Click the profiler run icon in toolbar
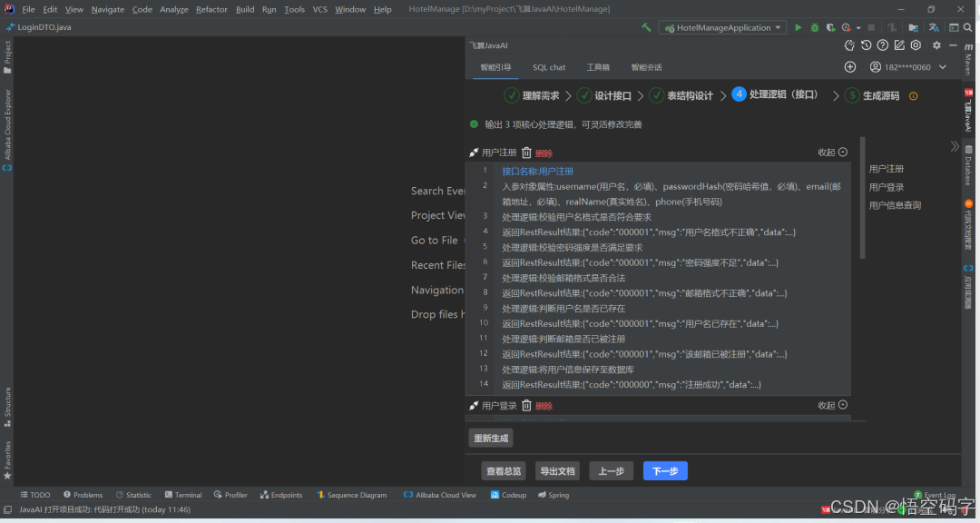The image size is (980, 523). (x=847, y=27)
